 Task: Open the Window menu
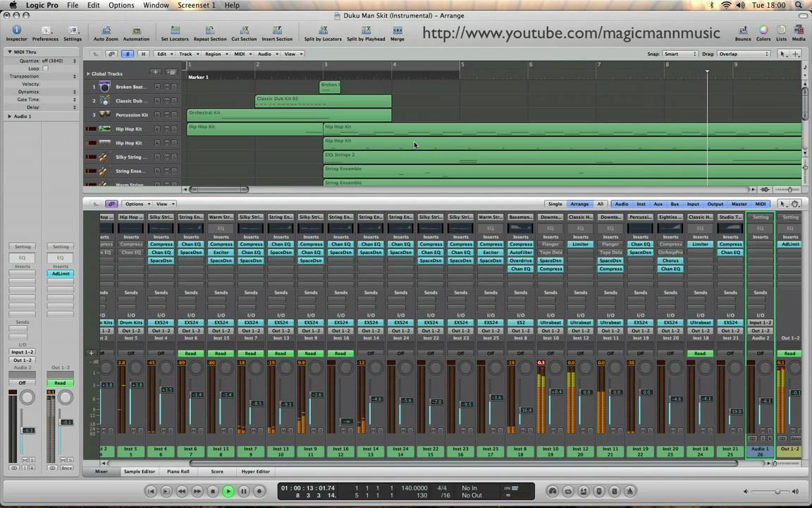coord(156,5)
